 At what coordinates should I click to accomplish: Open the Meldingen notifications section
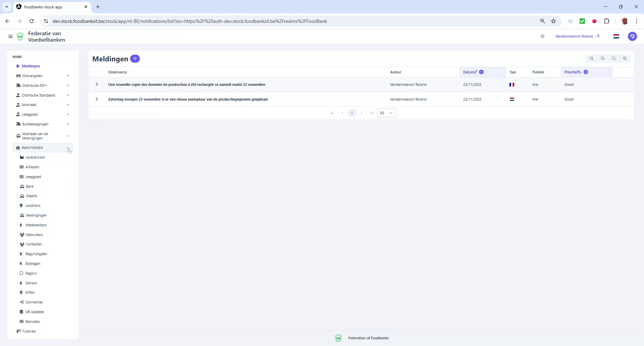pyautogui.click(x=31, y=66)
